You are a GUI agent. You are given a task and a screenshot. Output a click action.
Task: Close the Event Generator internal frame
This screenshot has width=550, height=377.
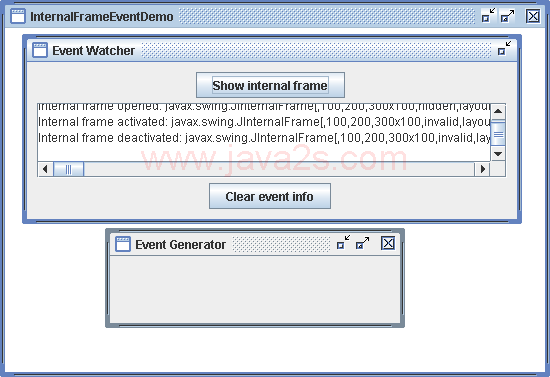388,243
